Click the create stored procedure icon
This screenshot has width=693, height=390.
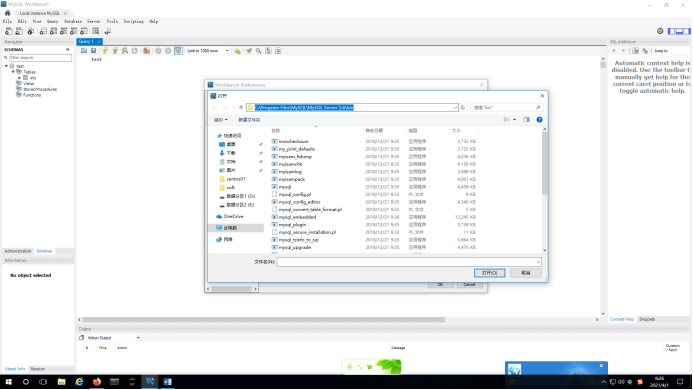(x=73, y=31)
